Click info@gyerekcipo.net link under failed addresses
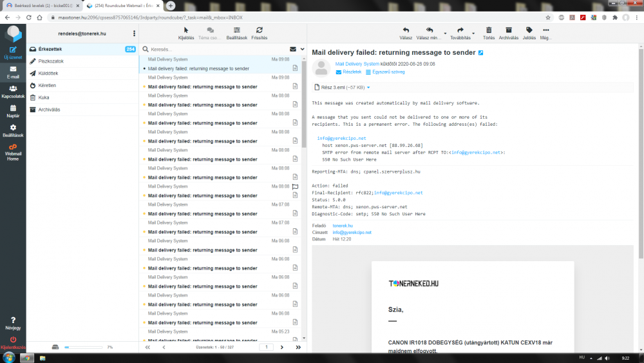The width and height of the screenshot is (644, 363). tap(341, 139)
